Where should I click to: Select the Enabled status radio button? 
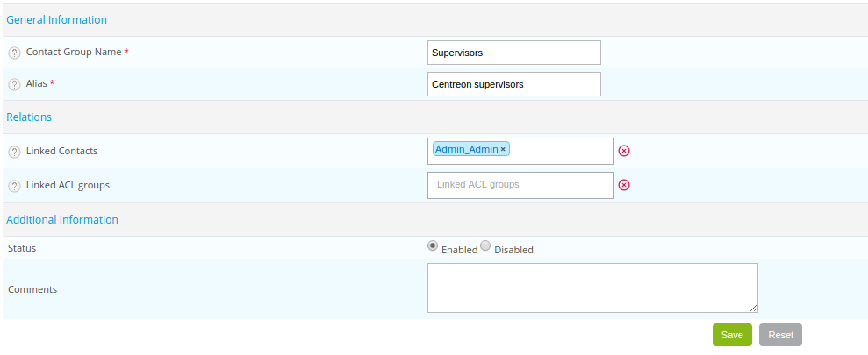pos(433,246)
